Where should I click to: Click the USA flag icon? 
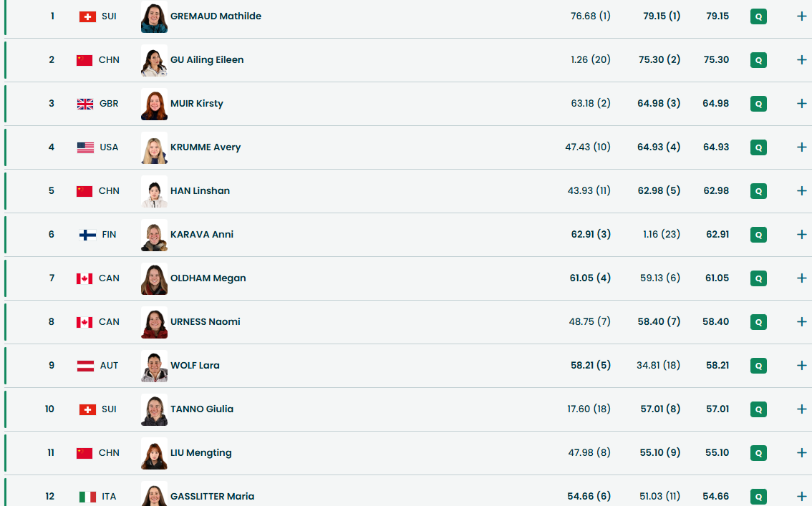pos(85,147)
